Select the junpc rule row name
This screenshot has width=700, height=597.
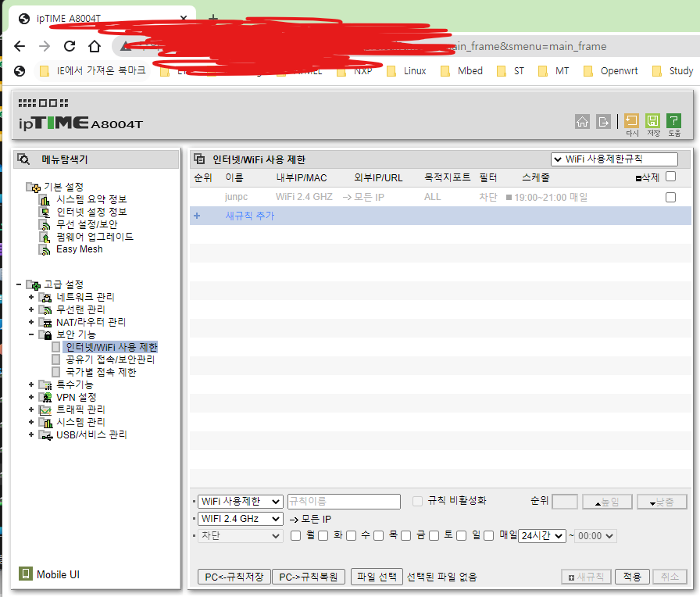point(236,197)
